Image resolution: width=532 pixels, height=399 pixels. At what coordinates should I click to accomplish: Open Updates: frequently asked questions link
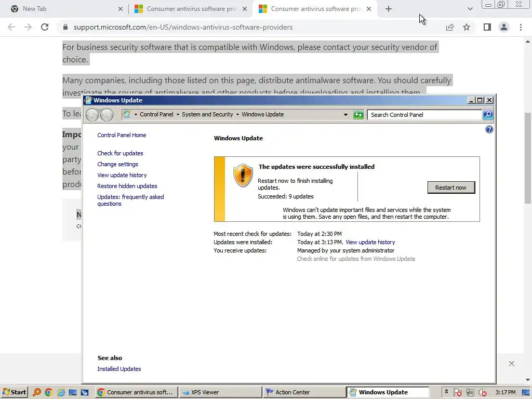point(130,200)
